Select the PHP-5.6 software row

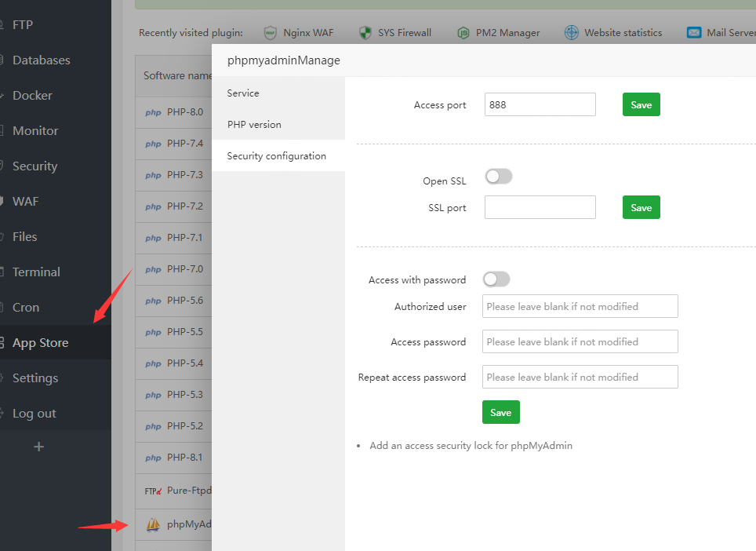coord(173,301)
